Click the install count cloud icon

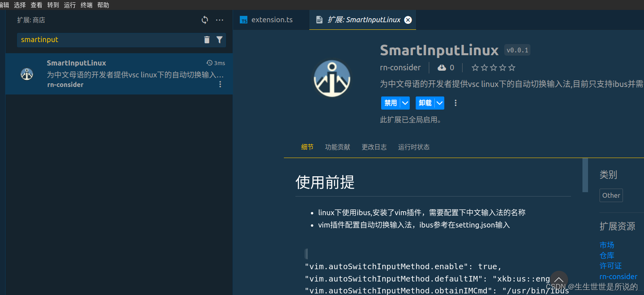(442, 68)
